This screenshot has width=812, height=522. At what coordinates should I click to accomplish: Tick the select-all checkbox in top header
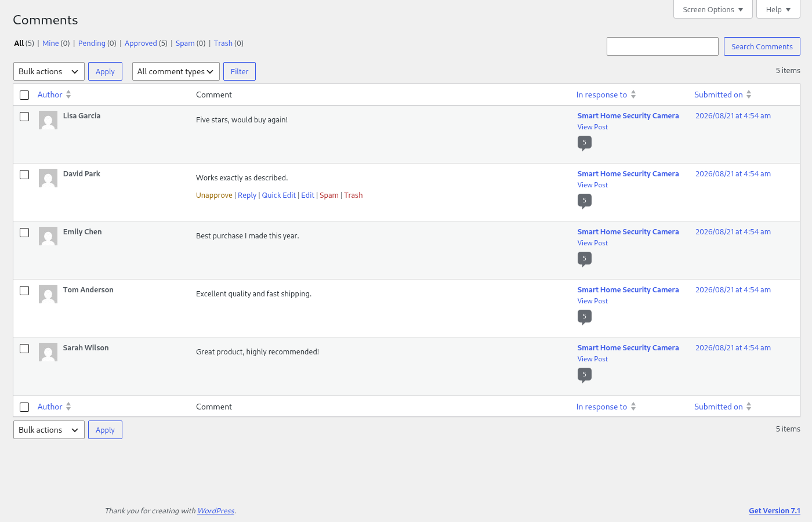tap(24, 95)
